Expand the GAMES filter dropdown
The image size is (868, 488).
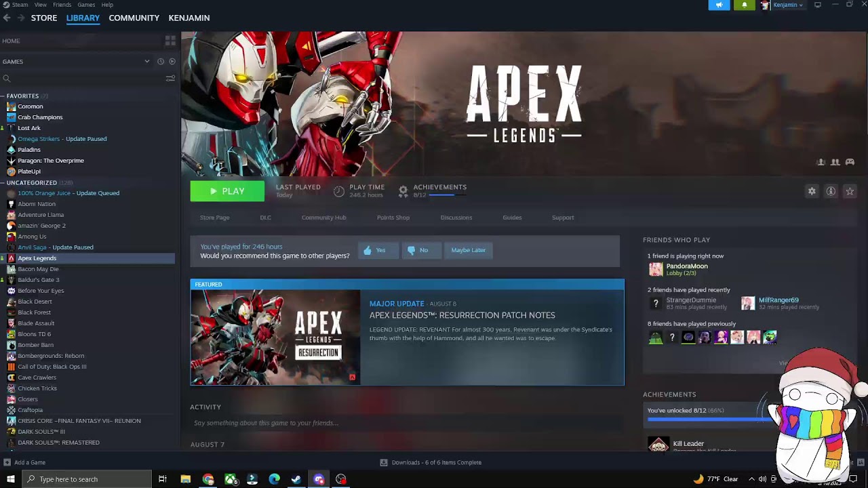click(x=147, y=62)
